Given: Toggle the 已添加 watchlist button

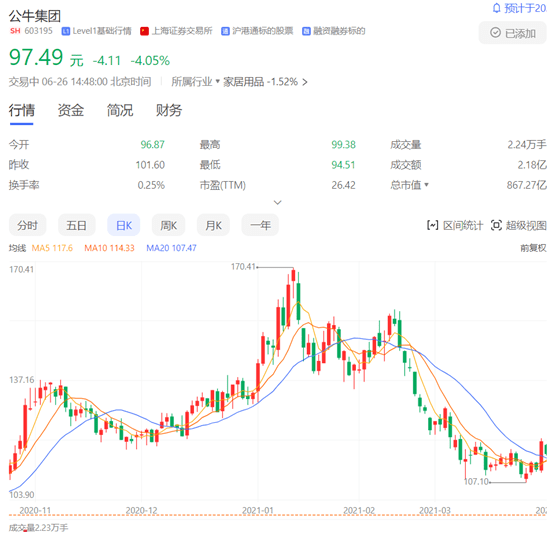Looking at the screenshot, I should tap(512, 33).
